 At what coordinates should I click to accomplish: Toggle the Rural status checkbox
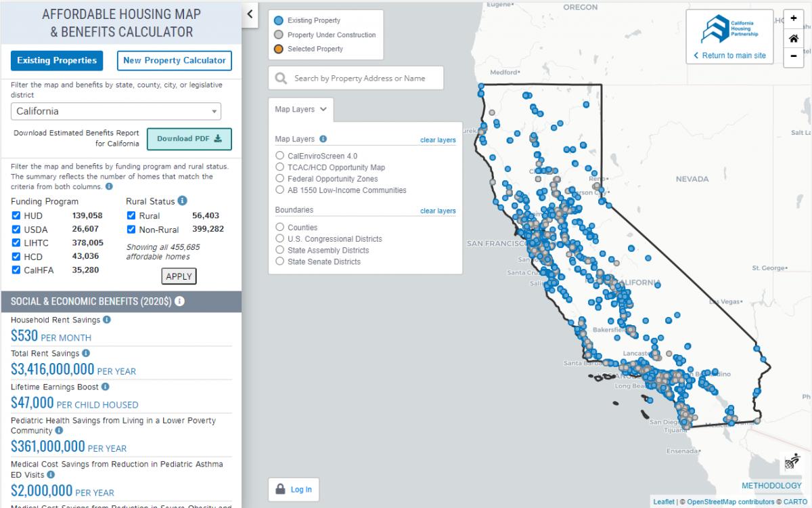click(131, 215)
